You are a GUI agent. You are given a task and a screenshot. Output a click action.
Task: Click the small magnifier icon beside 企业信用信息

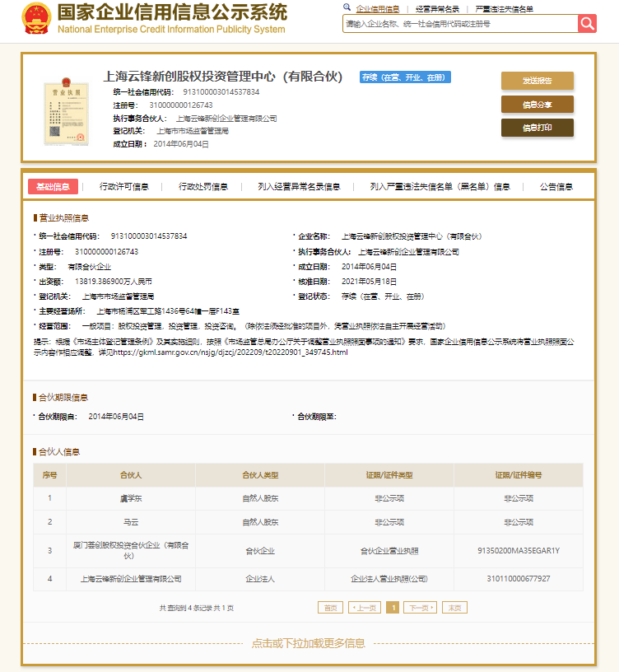347,7
